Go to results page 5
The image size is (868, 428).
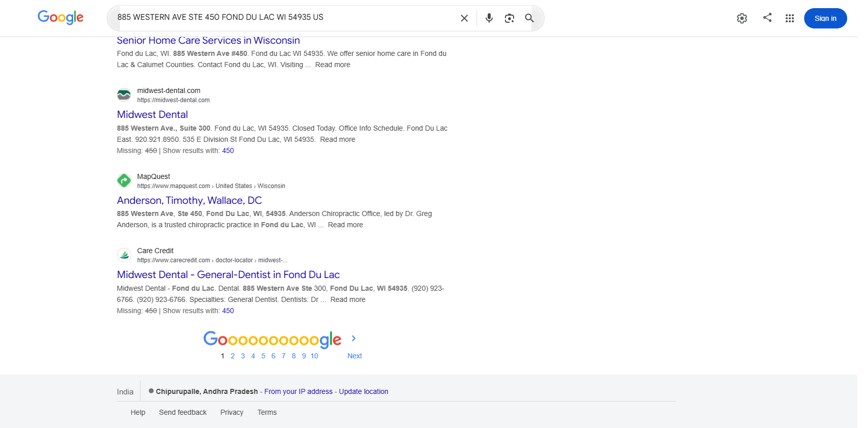(x=263, y=356)
